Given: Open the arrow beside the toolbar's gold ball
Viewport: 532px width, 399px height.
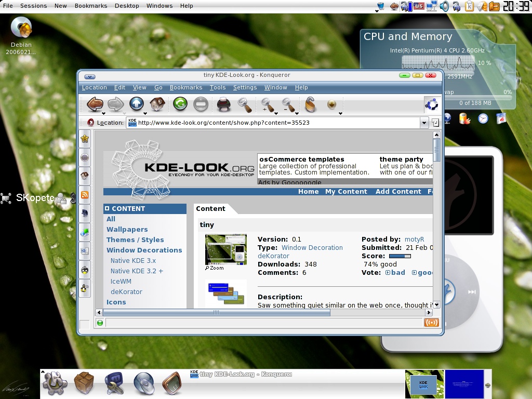Looking at the screenshot, I should (x=340, y=113).
